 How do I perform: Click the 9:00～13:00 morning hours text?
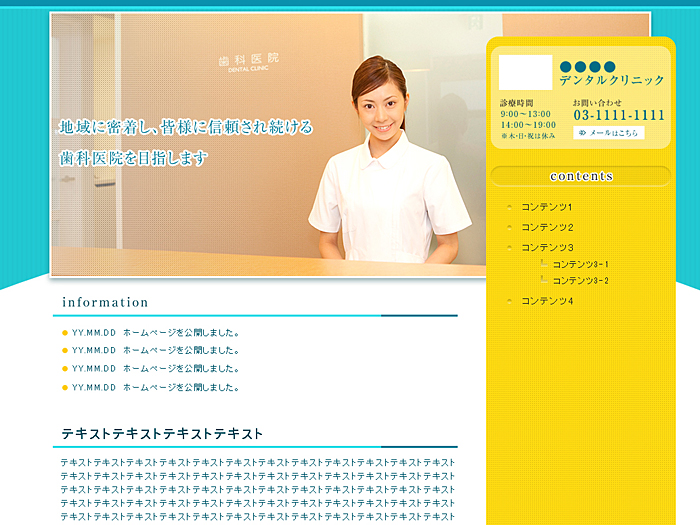[525, 114]
